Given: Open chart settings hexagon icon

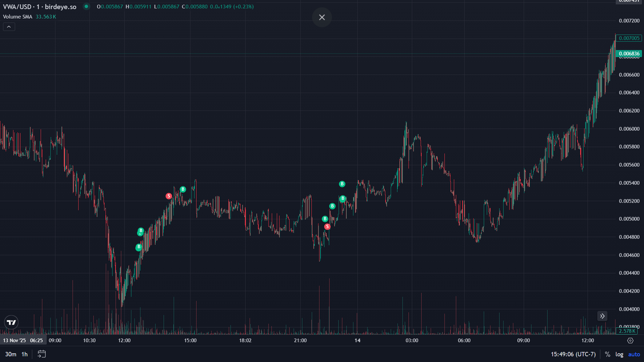Looking at the screenshot, I should [630, 340].
